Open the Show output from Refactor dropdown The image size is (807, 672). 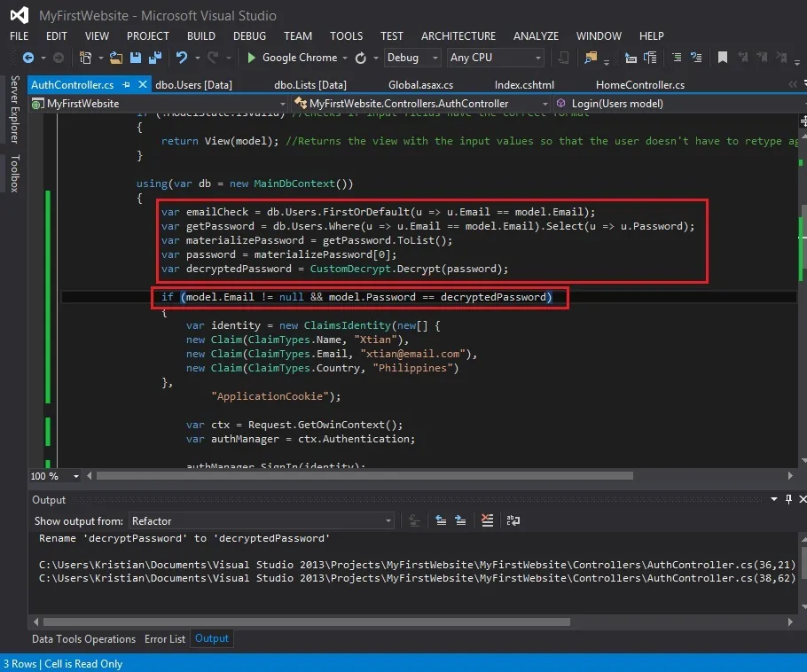pos(261,521)
